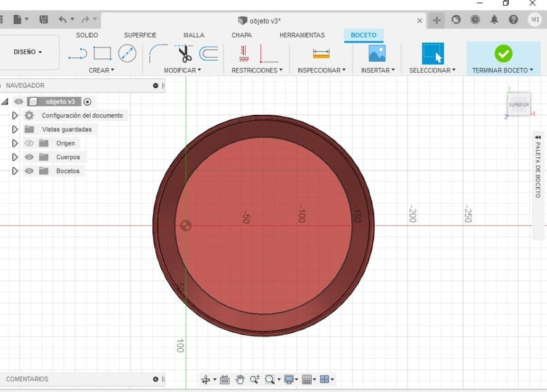
Task: Hide the Bocetos folder
Action: 29,171
